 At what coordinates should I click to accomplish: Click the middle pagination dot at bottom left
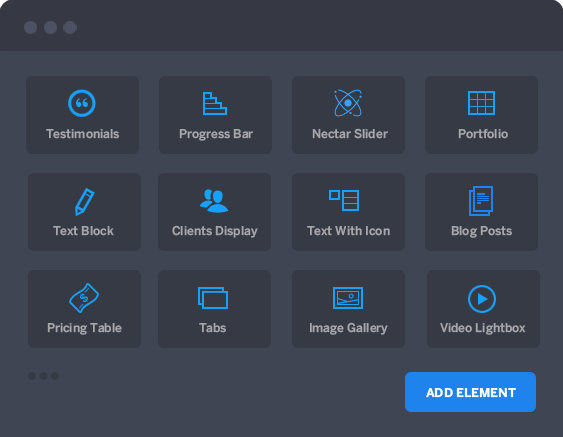pyautogui.click(x=43, y=376)
